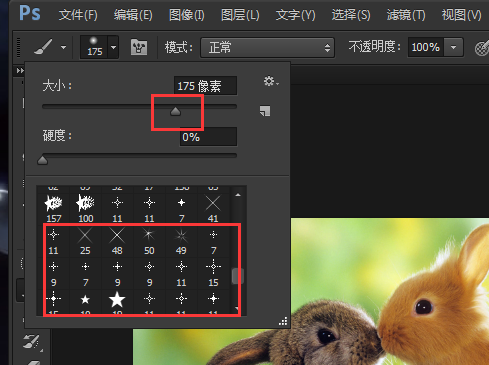Open the brush preset picker dropdown arrow
The height and width of the screenshot is (365, 489).
pyautogui.click(x=113, y=47)
